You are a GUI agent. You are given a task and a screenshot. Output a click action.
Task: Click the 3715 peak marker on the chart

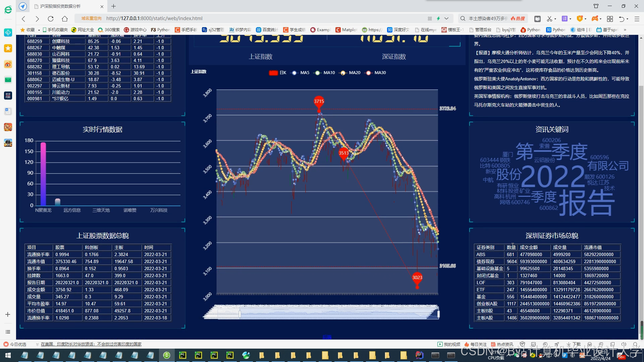pyautogui.click(x=319, y=102)
